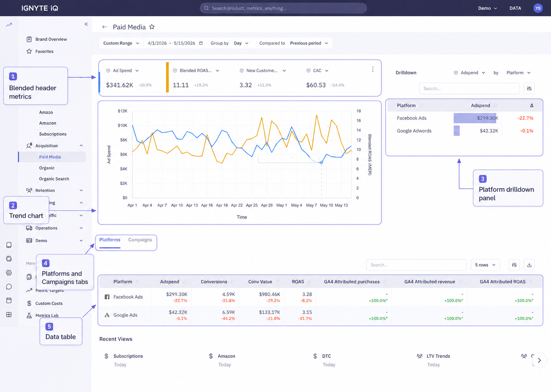This screenshot has width=551, height=392.
Task: Select Paid Media in sidebar
Action: click(x=52, y=157)
